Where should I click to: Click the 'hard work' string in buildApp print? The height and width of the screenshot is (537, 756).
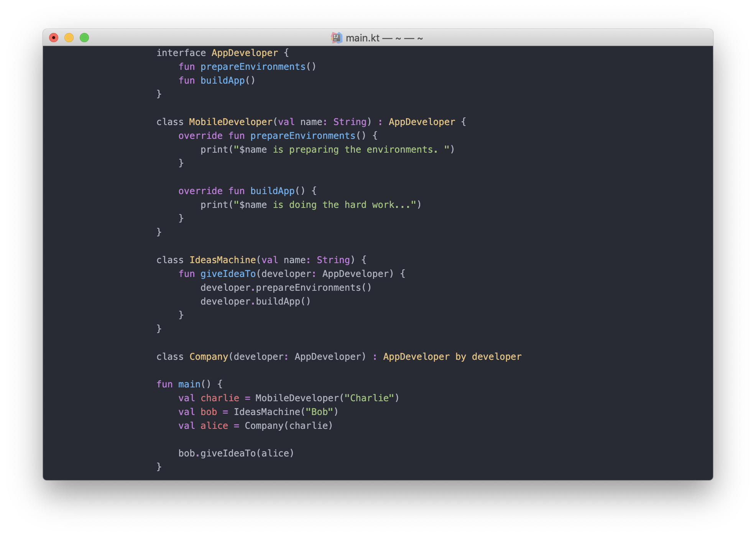(x=369, y=205)
